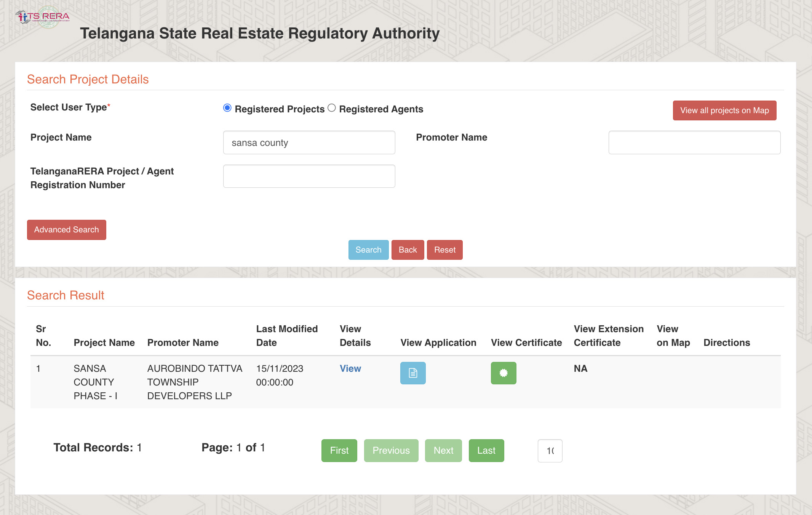
Task: Reset the search form
Action: coord(444,250)
